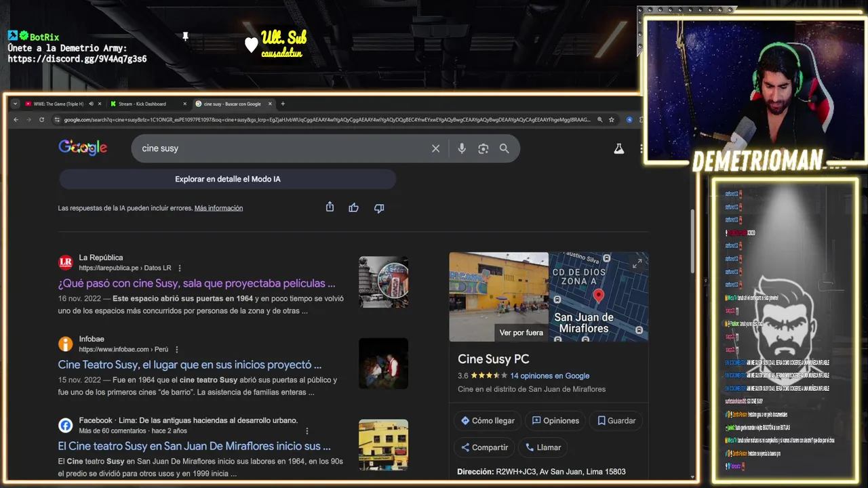
Task: Give thumbs down to AI answer
Action: pos(379,207)
